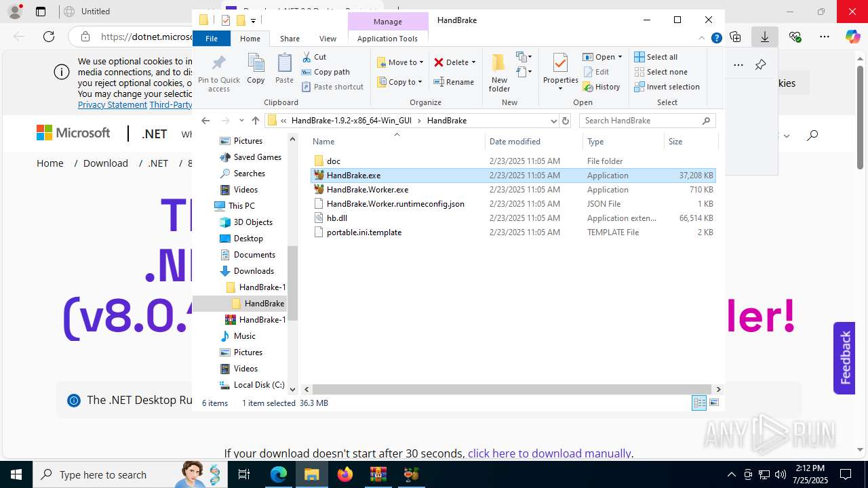Viewport: 868px width, 488px height.
Task: Click Edge downloads toolbar icon
Action: click(765, 37)
